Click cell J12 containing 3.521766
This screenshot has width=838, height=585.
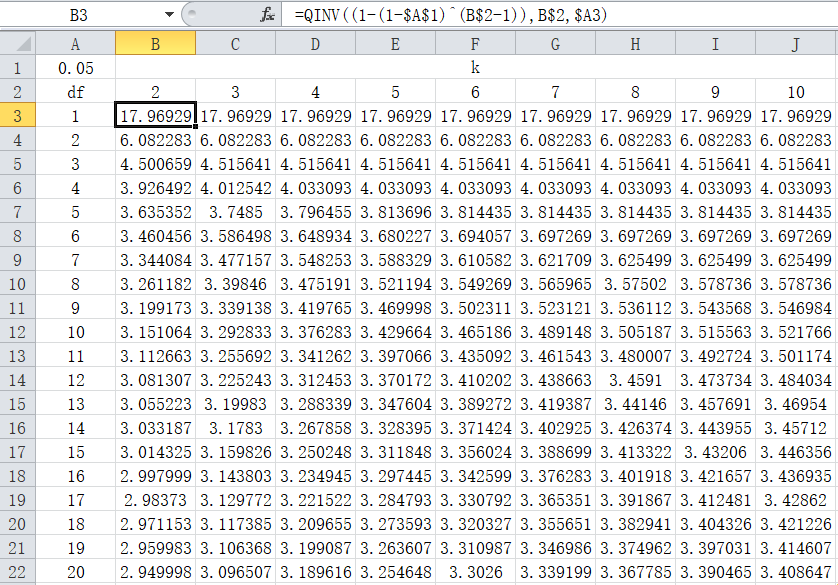point(796,332)
